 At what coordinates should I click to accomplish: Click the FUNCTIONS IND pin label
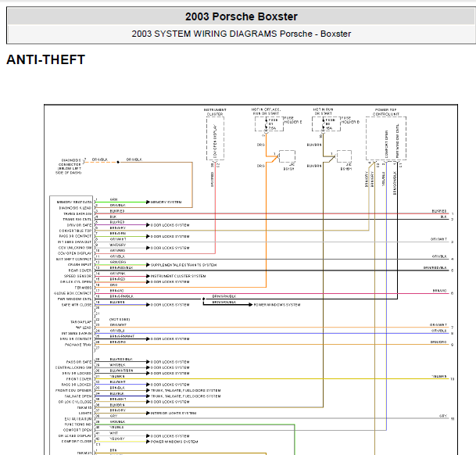[x=78, y=425]
